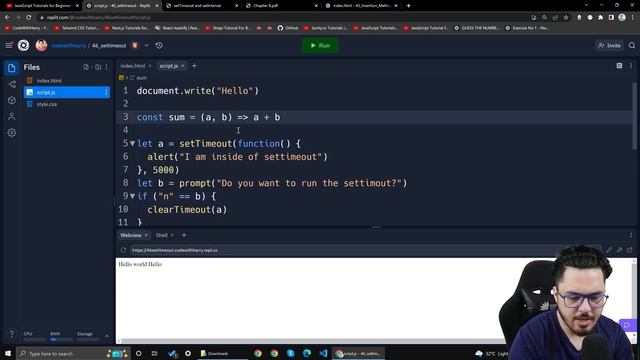Click the sum breadcrumb above the editor
Screen dimensions: 640x360
(x=141, y=78)
